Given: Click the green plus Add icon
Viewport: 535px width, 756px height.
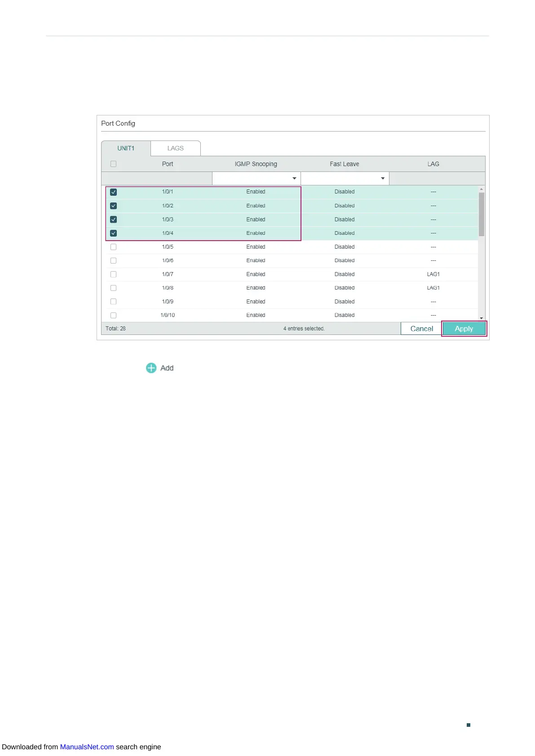Looking at the screenshot, I should pos(151,368).
